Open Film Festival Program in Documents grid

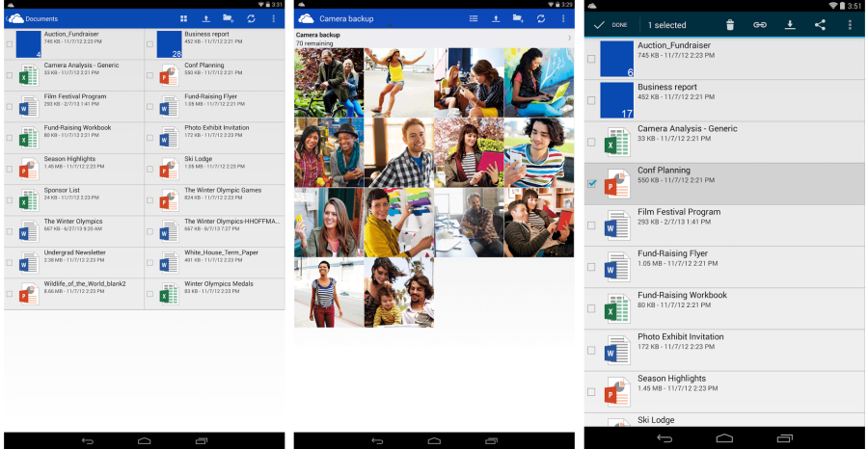(x=74, y=106)
